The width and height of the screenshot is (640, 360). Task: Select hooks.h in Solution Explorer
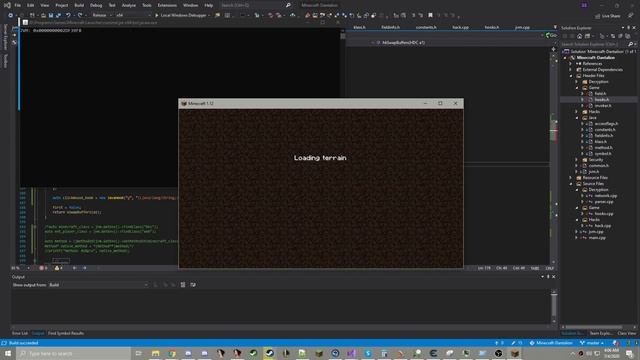point(602,100)
